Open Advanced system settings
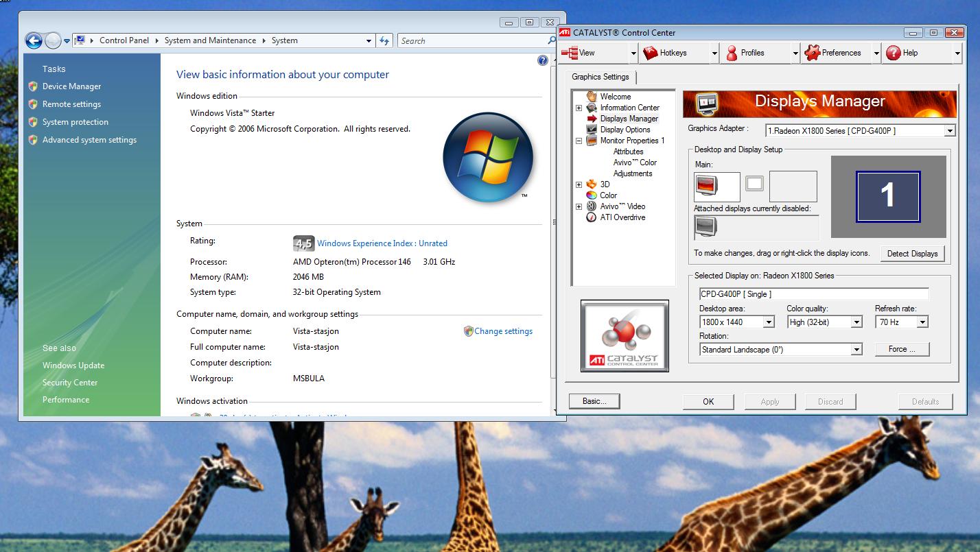980x552 pixels. tap(89, 140)
